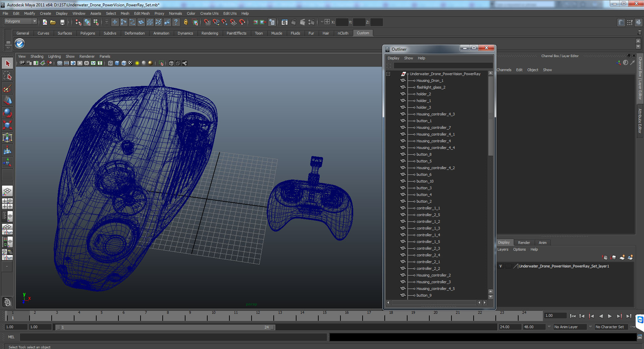This screenshot has height=349, width=644.
Task: Click the yellow Use All Lights sphere
Action: point(137,63)
